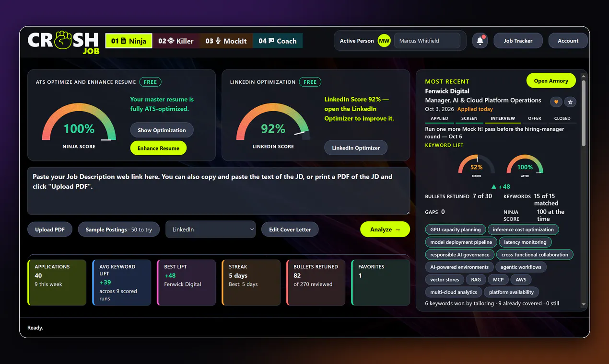
Task: Click the MW avatar badge
Action: point(384,41)
